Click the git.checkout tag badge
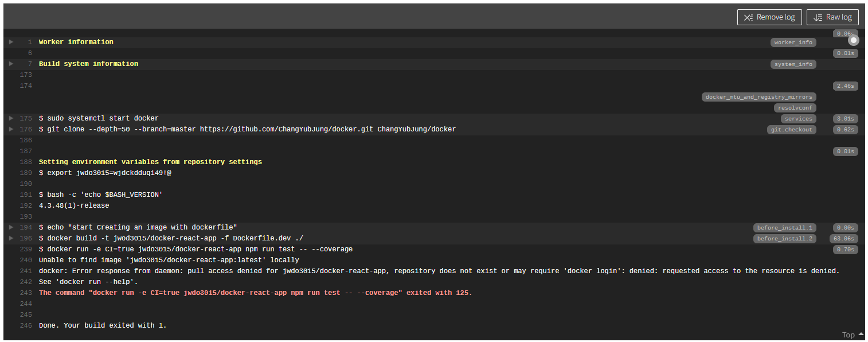The height and width of the screenshot is (342, 868). pos(791,130)
